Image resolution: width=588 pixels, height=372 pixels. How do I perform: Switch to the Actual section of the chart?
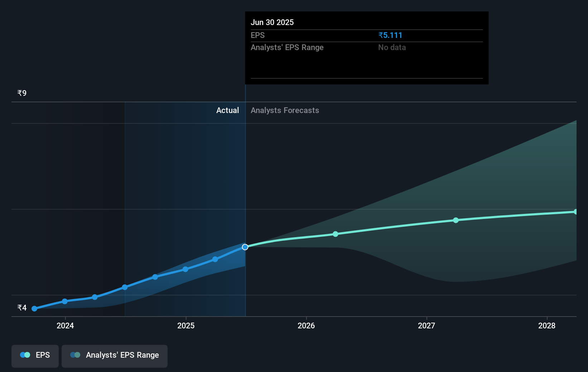point(228,110)
